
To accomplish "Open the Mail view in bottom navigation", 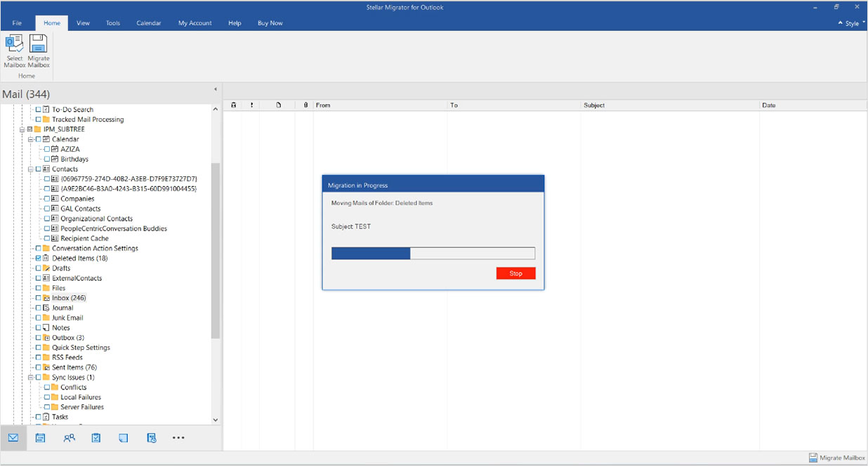I will 13,438.
